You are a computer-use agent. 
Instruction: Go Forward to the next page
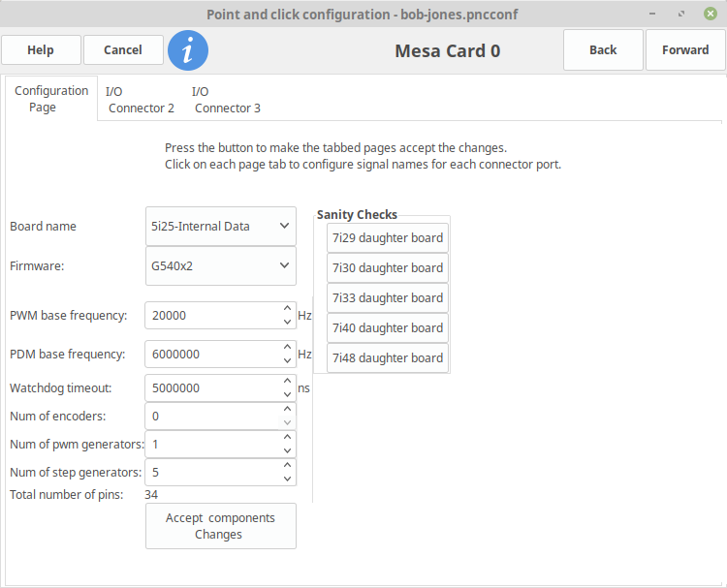coord(685,50)
